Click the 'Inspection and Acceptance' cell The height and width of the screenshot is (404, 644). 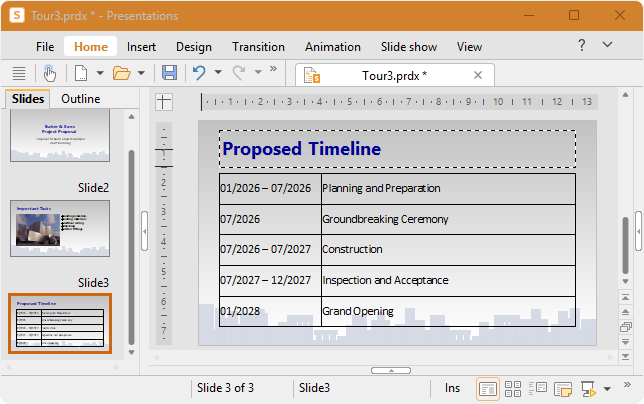448,280
